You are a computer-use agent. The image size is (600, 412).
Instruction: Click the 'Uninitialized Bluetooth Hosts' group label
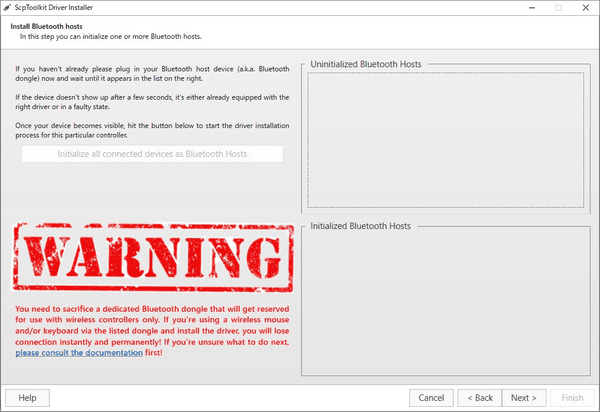(366, 64)
